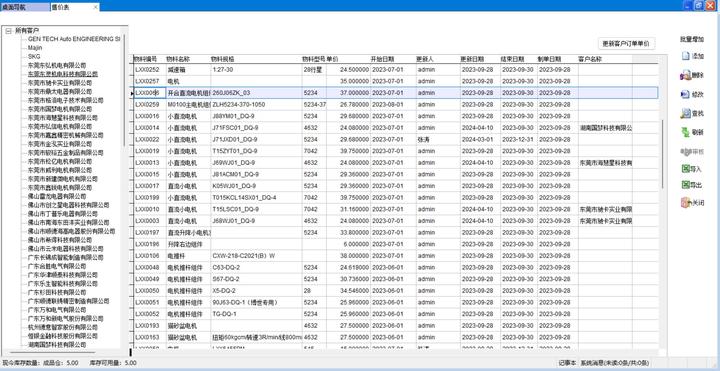Click updater cell 张涛 in row LXX0022
720x371 pixels.
[438, 139]
